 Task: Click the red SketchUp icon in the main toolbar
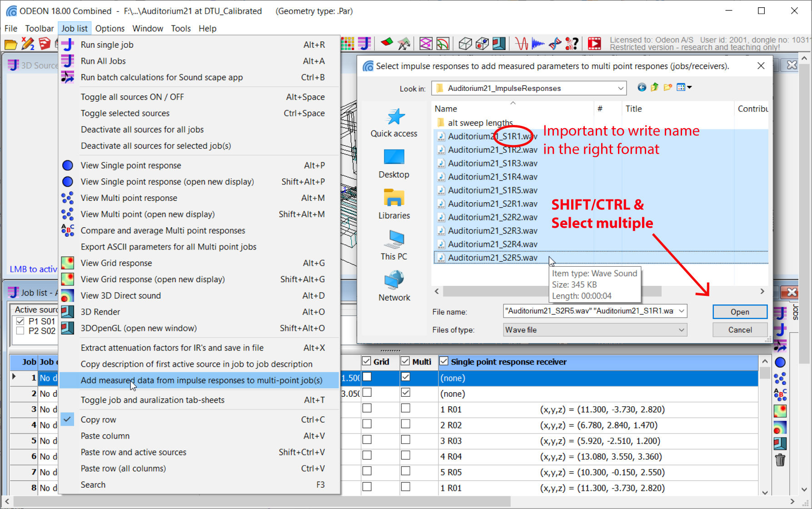45,44
